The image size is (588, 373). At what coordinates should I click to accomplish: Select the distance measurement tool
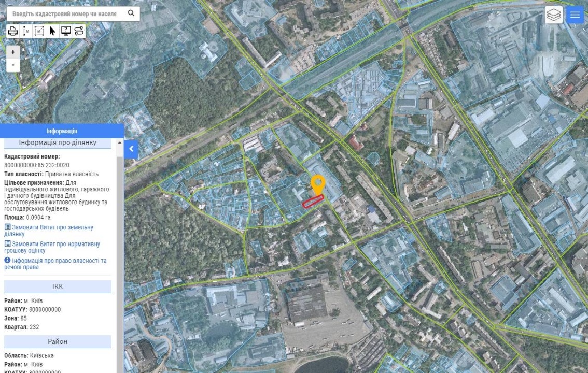pos(26,31)
